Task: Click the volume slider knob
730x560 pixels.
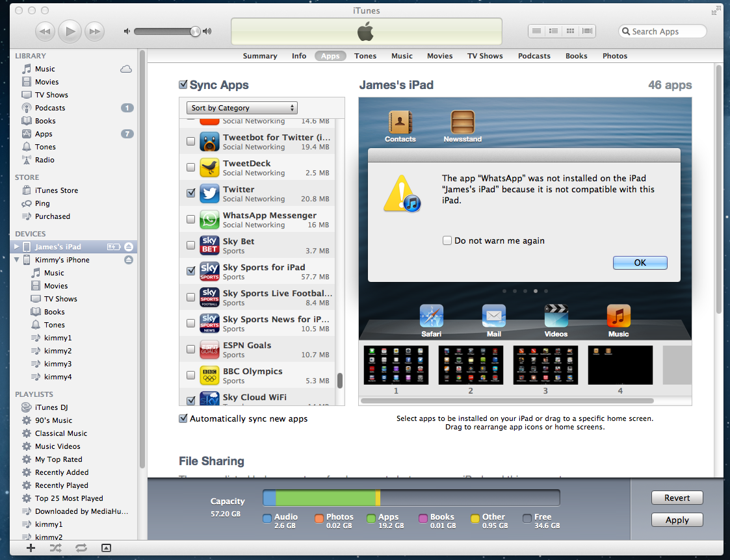Action: [195, 31]
